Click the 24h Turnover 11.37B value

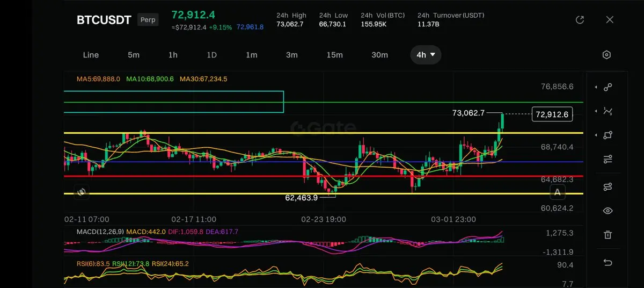428,24
